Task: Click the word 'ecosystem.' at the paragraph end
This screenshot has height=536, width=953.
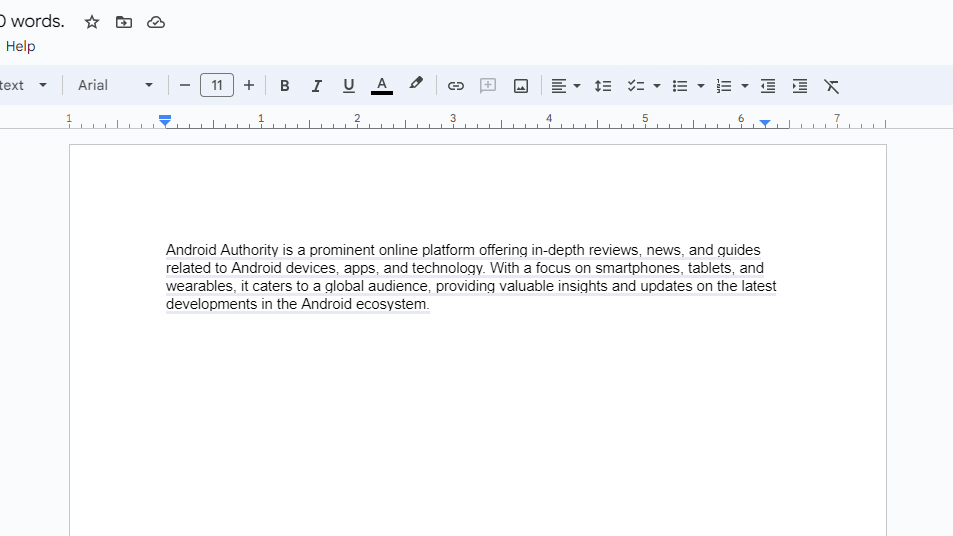Action: tap(393, 304)
